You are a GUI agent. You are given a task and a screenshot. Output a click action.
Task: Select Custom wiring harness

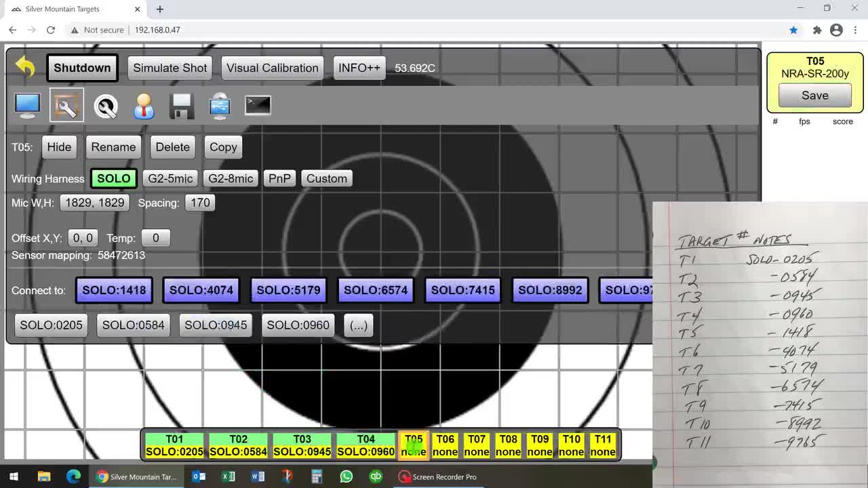327,178
